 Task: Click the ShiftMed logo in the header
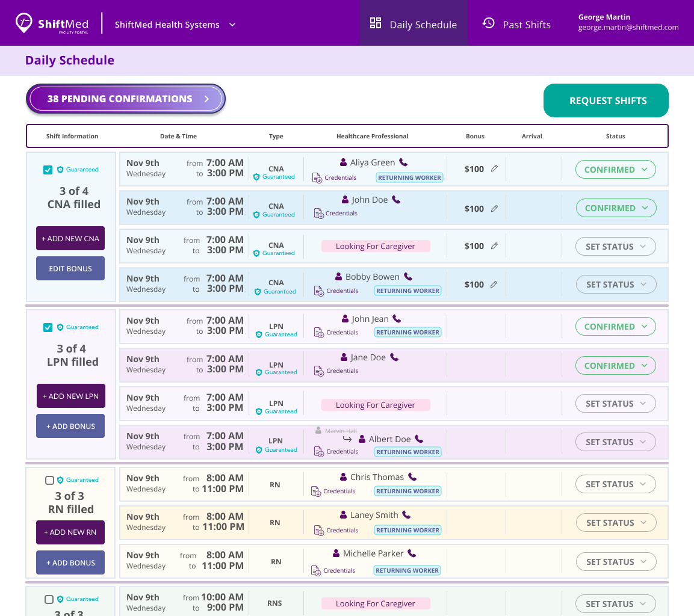51,23
